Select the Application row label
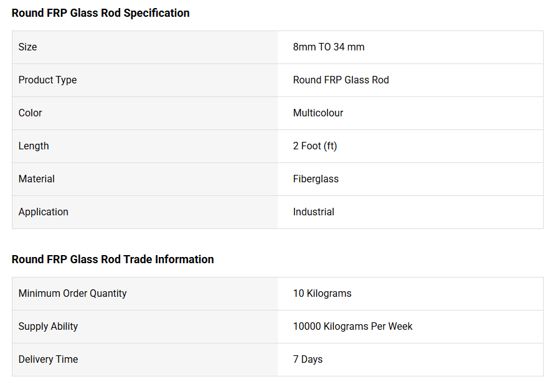This screenshot has width=553, height=392. click(44, 212)
